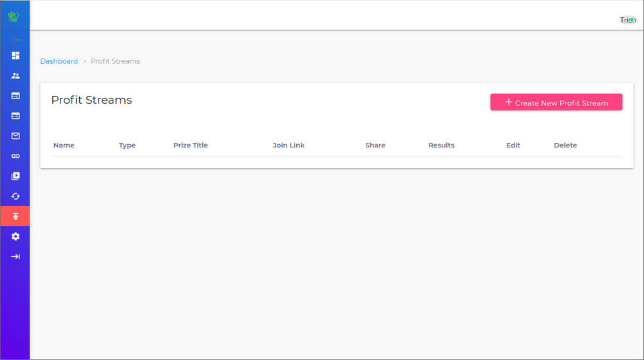The image size is (644, 360).
Task: Click the Prize Title column header
Action: click(x=191, y=146)
